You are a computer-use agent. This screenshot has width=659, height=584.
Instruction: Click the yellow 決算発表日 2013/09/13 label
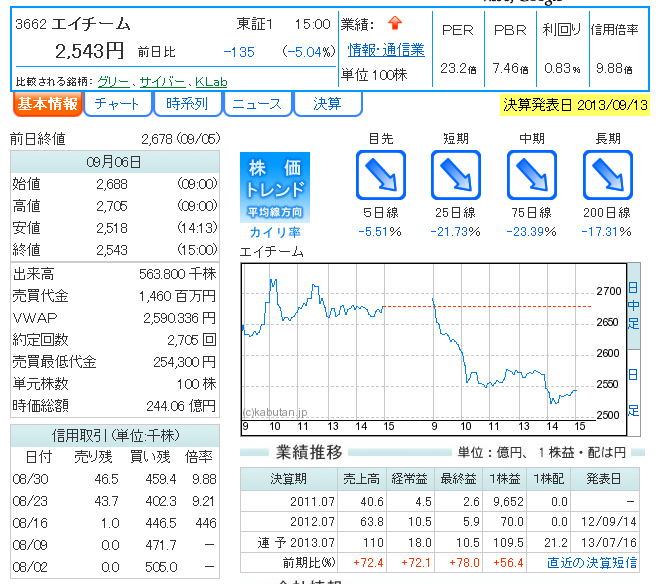[573, 105]
